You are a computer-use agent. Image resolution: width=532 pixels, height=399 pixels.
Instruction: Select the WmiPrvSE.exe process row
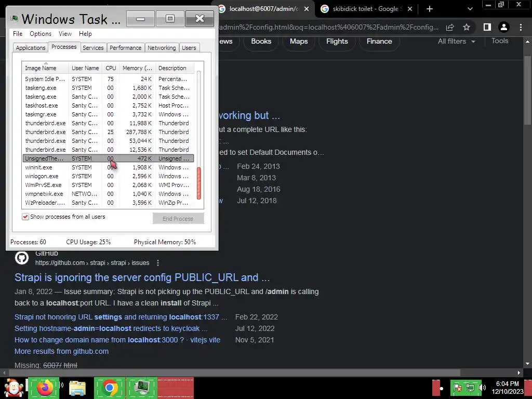pyautogui.click(x=108, y=185)
